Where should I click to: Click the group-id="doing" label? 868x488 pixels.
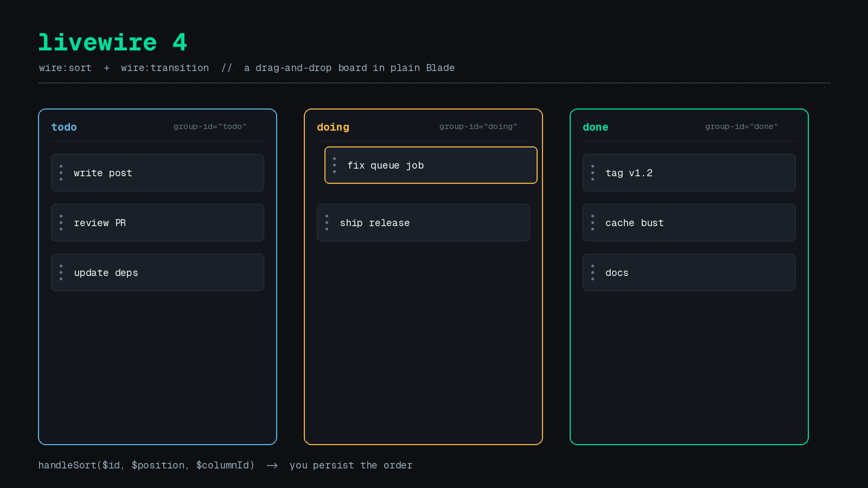(478, 126)
